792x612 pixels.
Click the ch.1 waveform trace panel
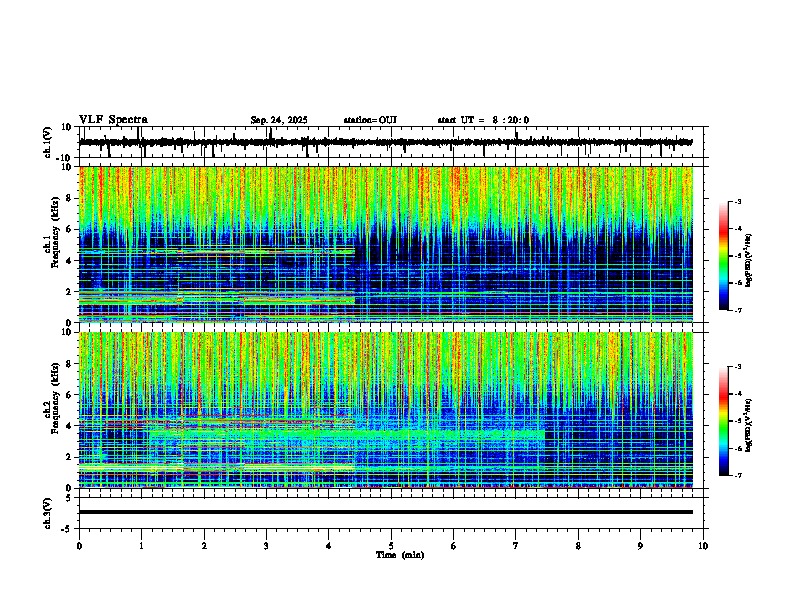393,142
